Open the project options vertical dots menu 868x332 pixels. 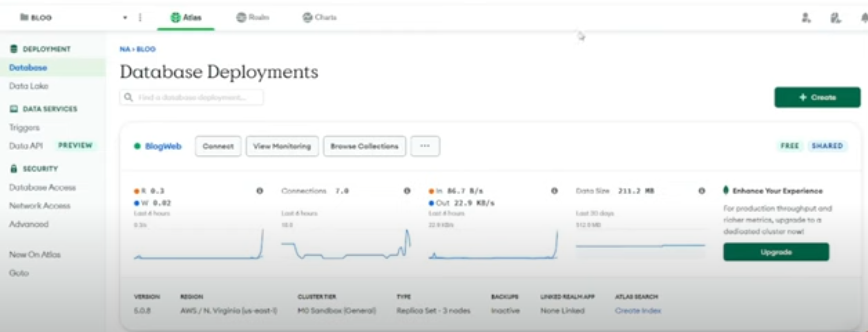(140, 17)
